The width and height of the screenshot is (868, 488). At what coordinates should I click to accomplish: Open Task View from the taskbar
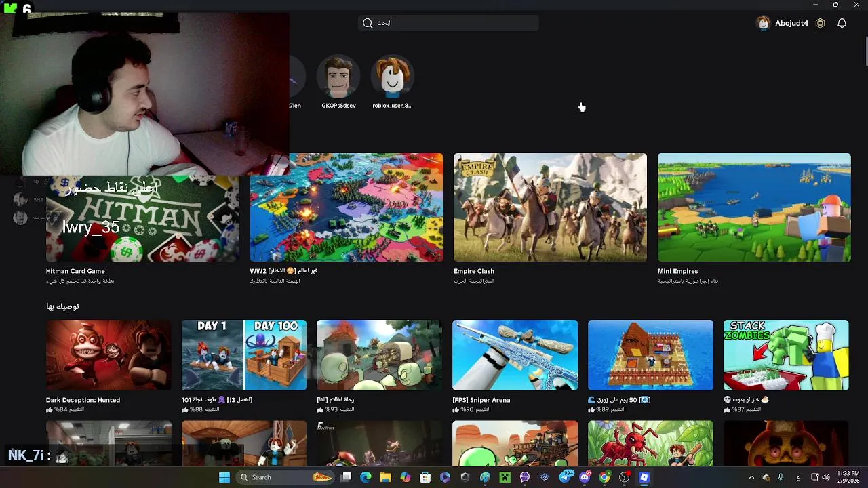tap(346, 477)
